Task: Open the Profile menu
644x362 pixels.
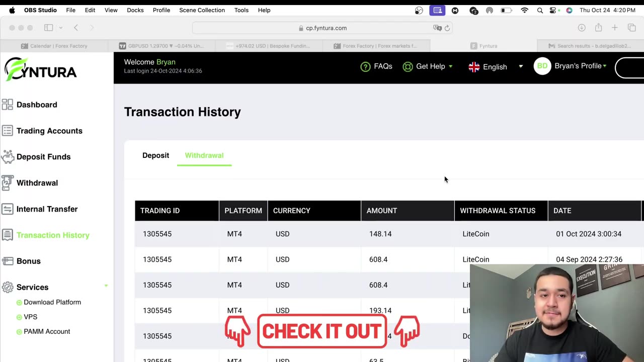Action: [x=162, y=10]
